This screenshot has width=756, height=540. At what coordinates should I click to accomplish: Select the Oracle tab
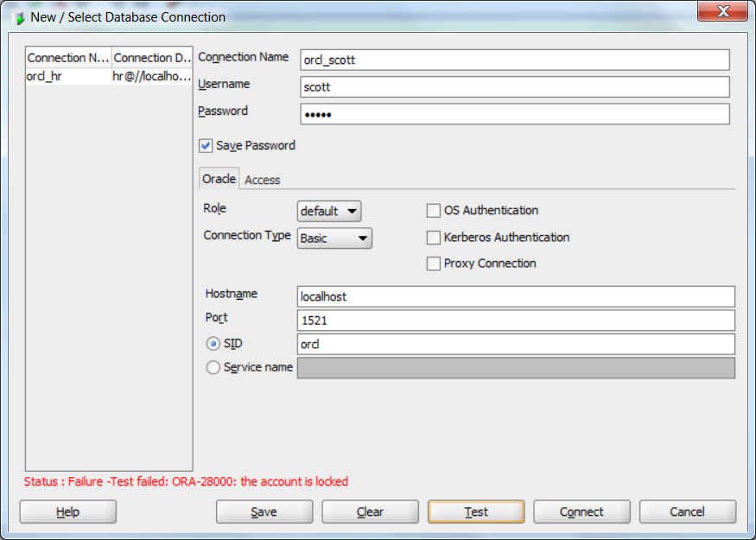coord(219,178)
